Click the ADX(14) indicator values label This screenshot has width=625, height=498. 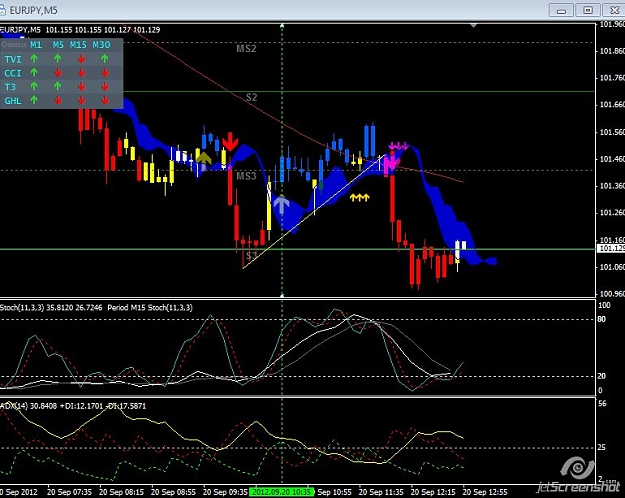coord(73,406)
